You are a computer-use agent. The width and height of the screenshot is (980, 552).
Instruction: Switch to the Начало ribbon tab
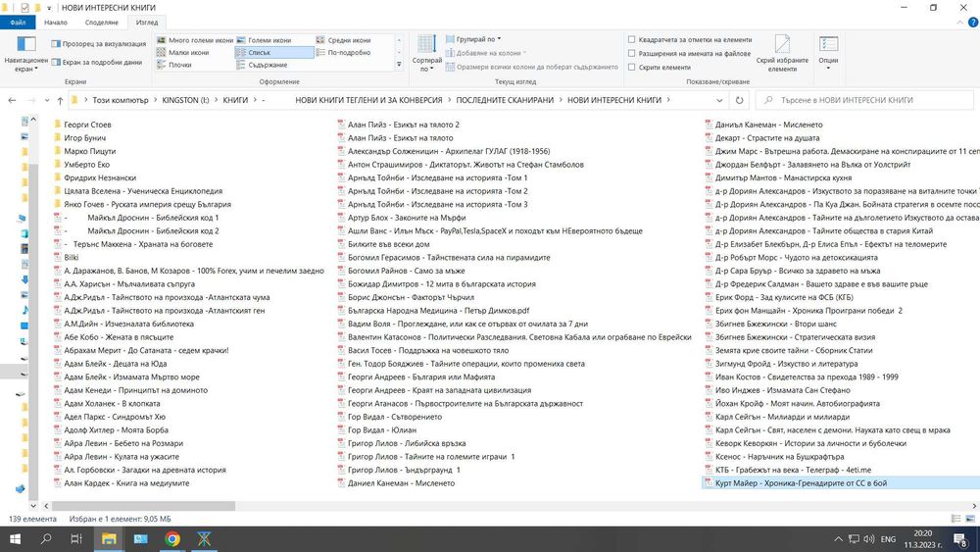point(56,22)
